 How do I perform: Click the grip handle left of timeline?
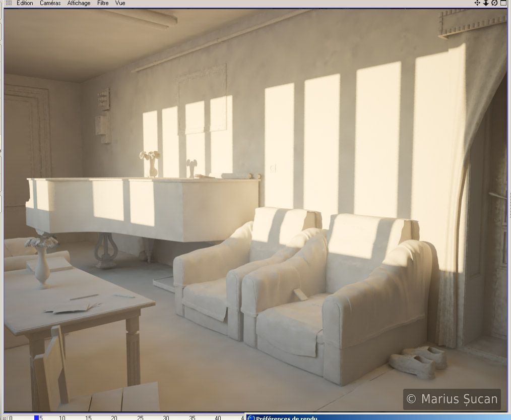coord(3,417)
